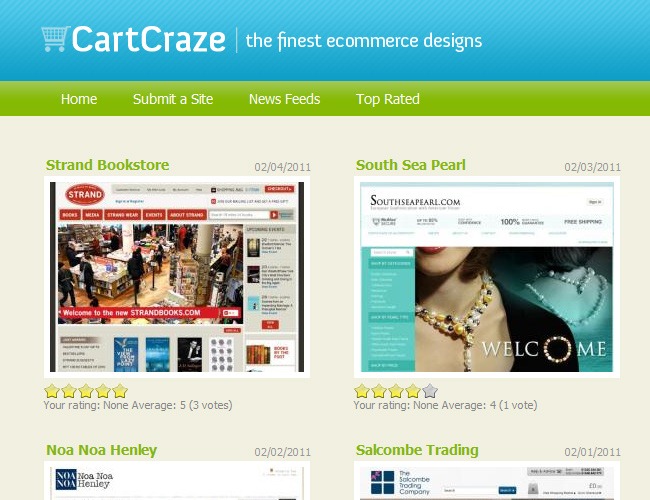
Task: Open the Strand Bookstore title link
Action: tap(107, 165)
